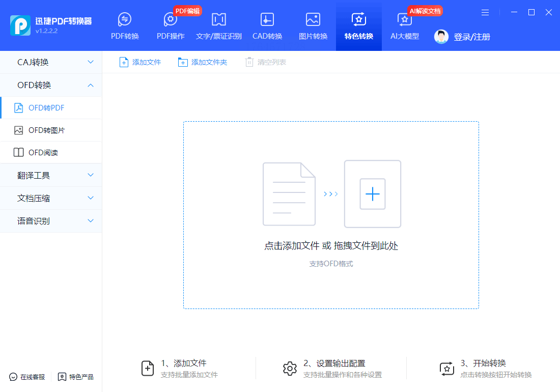Click the PDF编辑 red badge
This screenshot has width=560, height=392.
click(x=187, y=11)
